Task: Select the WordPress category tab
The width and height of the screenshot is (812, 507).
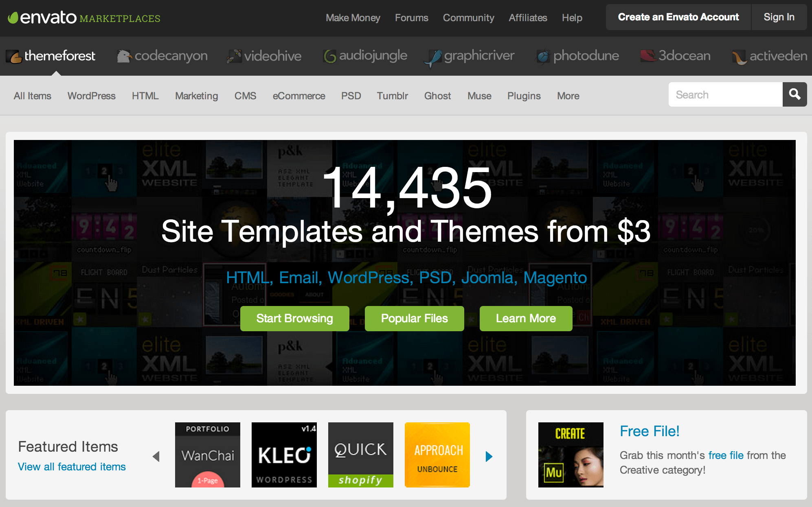Action: click(91, 96)
